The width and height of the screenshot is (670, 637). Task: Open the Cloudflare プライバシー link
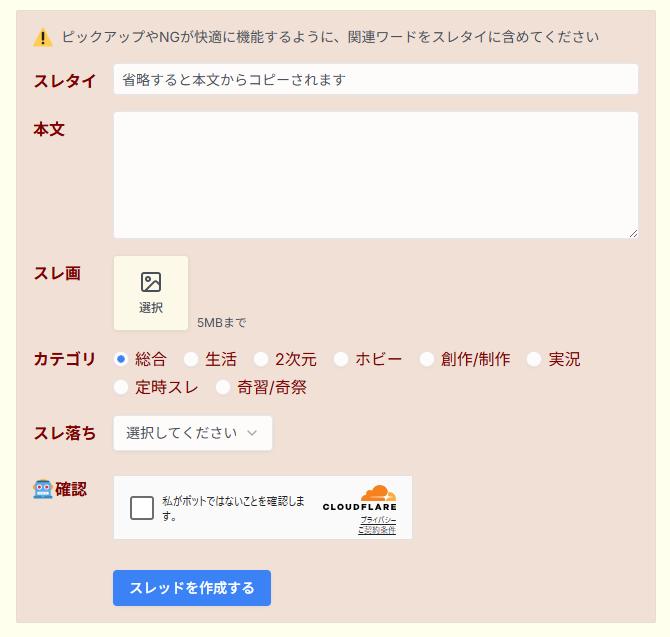[x=378, y=520]
